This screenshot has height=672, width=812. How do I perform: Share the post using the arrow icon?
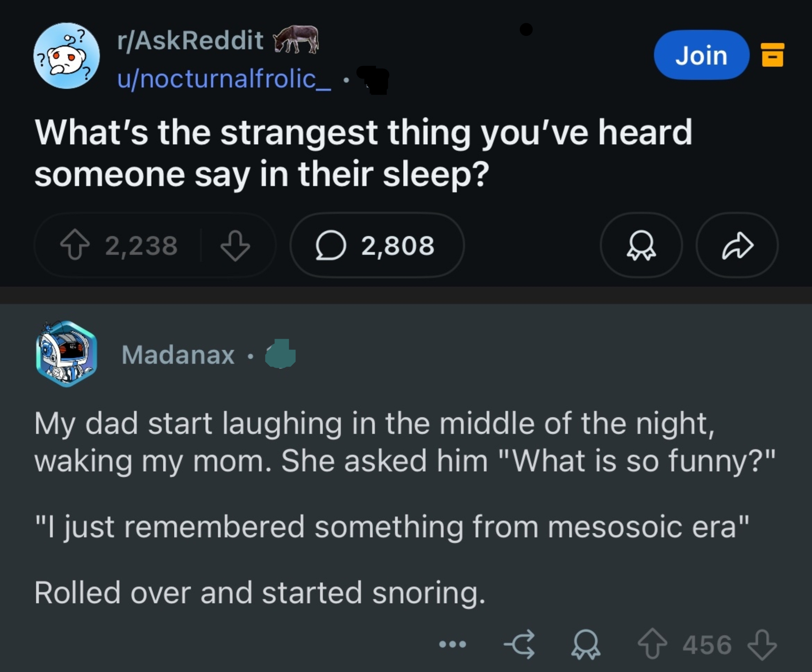pyautogui.click(x=737, y=245)
